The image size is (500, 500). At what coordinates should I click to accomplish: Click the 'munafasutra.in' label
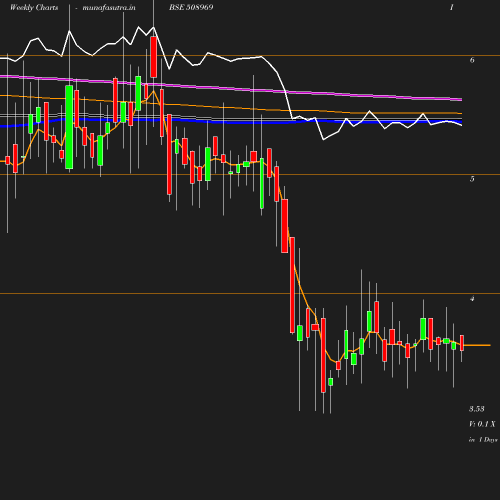tap(109, 7)
